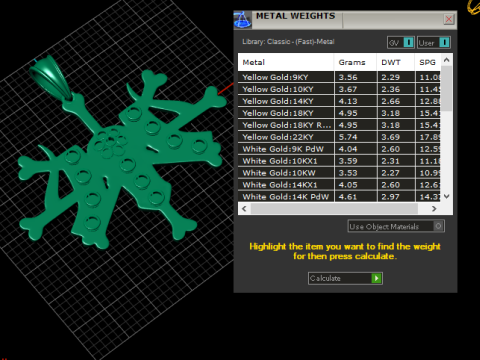Select the Yellow Gold:22KY row
This screenshot has height=360, width=480.
click(x=339, y=137)
